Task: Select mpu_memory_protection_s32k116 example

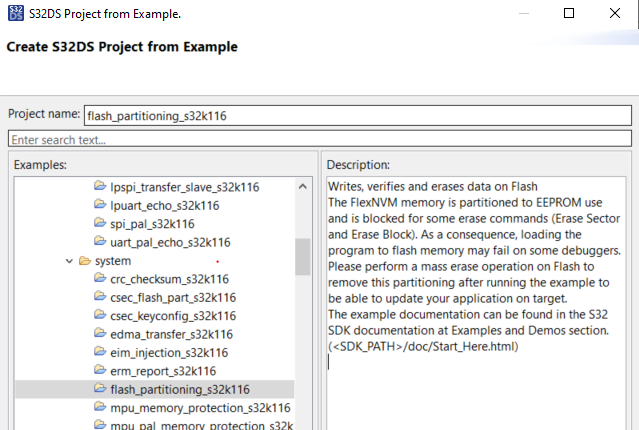Action: (x=201, y=408)
